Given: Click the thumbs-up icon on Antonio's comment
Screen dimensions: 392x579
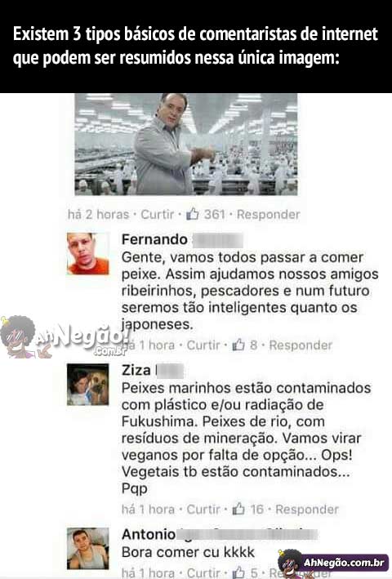Looking at the screenshot, I should pos(238,572).
